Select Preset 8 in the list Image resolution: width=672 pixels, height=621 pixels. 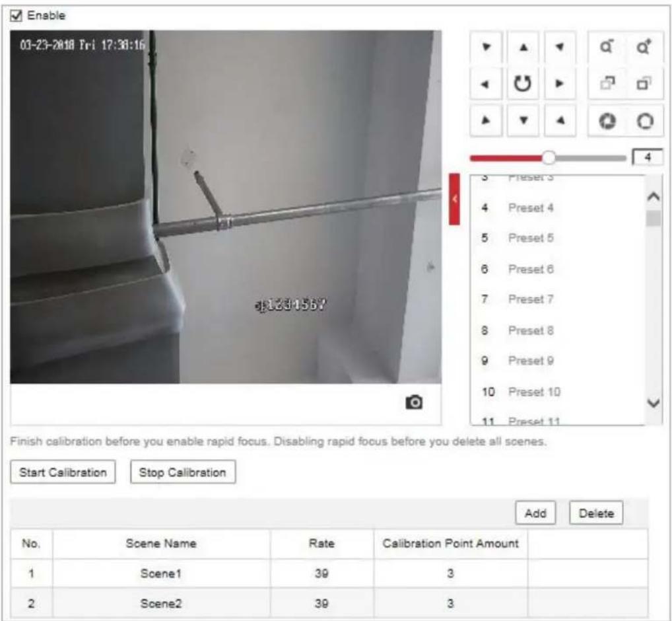[x=557, y=330]
